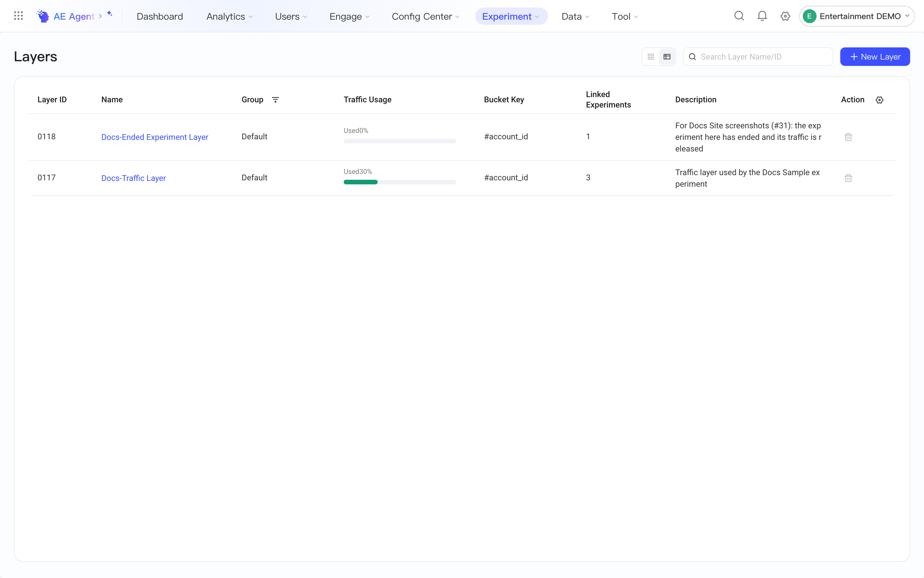The height and width of the screenshot is (578, 924).
Task: Click the Used0% traffic usage bar
Action: 400,141
